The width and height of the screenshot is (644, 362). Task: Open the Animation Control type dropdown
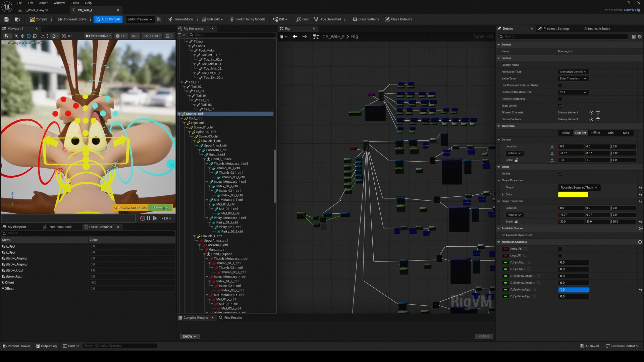[573, 72]
